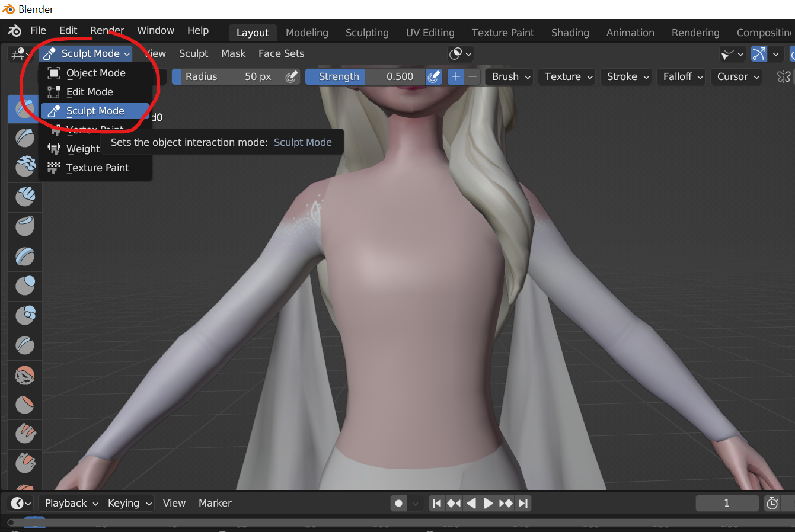Open the Face Sets header menu
Image resolution: width=795 pixels, height=532 pixels.
281,53
